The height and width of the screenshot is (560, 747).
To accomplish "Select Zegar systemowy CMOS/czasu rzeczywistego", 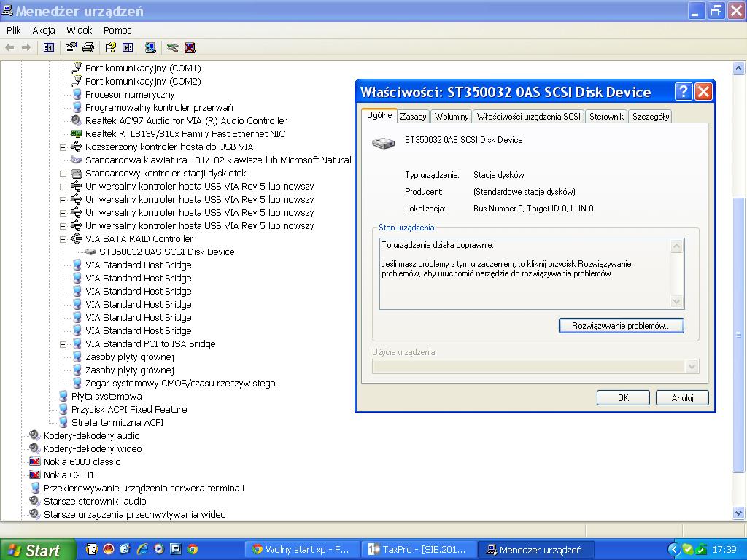I will (x=180, y=384).
